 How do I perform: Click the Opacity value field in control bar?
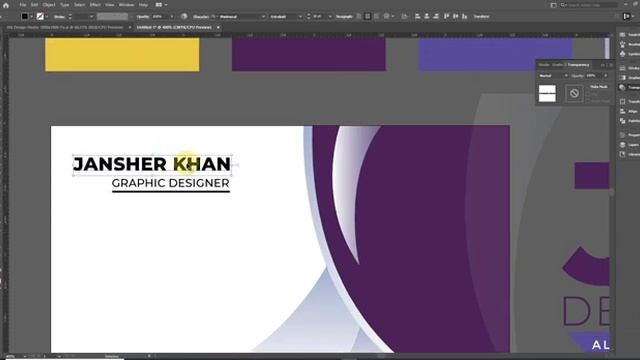tap(159, 17)
